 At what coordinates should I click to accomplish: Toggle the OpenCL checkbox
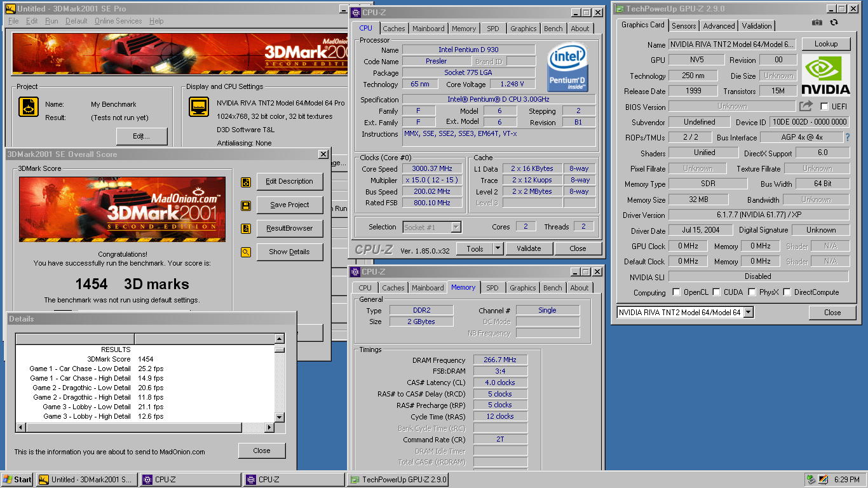coord(677,292)
